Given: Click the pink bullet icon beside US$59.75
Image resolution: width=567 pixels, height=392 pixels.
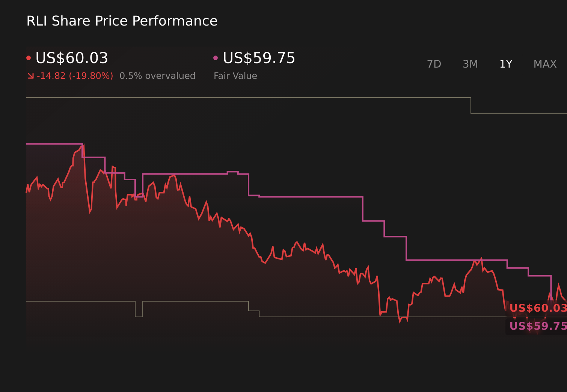Looking at the screenshot, I should pos(216,57).
